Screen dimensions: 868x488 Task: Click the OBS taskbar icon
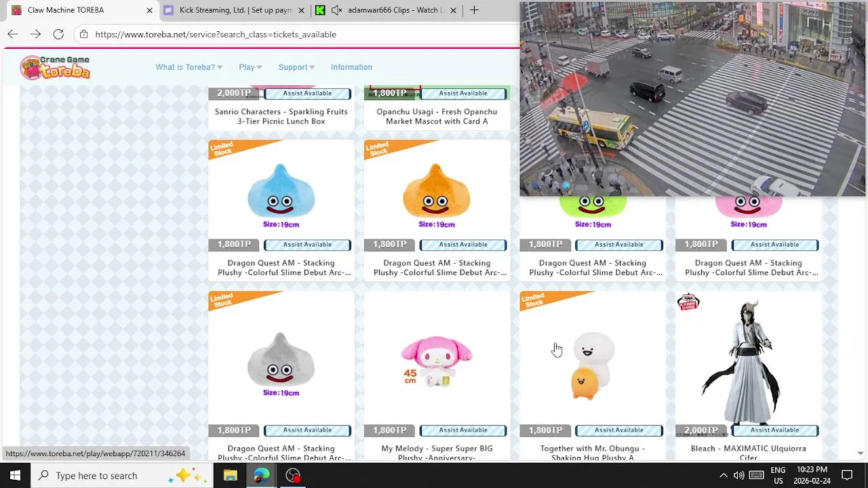click(293, 475)
